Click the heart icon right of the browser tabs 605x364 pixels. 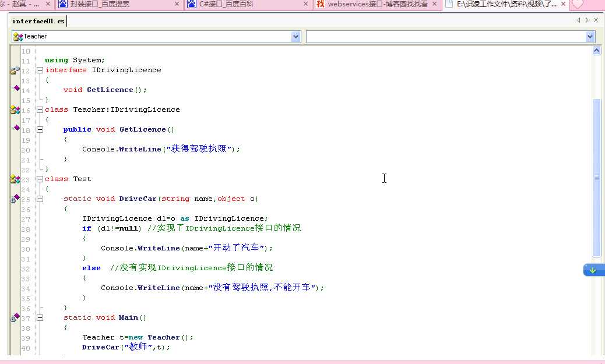[x=578, y=4]
